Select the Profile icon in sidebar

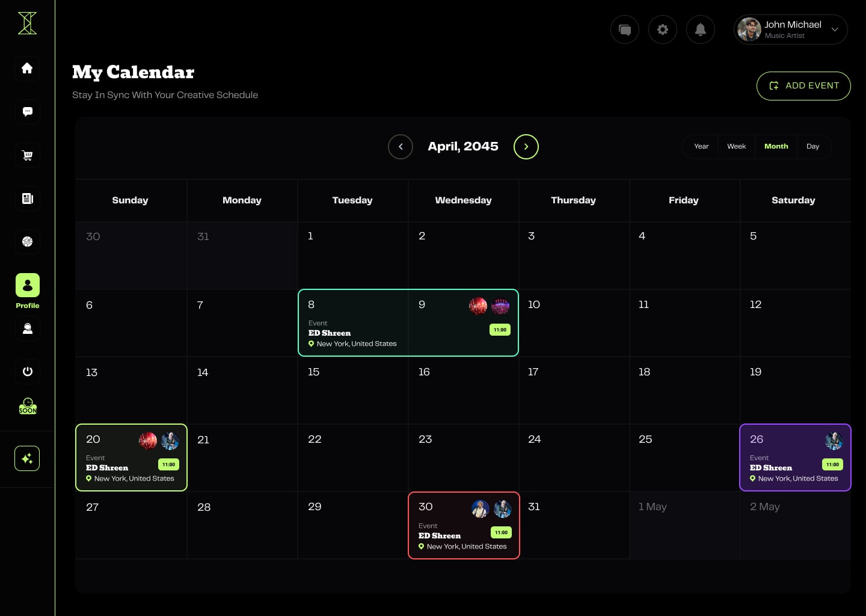tap(27, 286)
